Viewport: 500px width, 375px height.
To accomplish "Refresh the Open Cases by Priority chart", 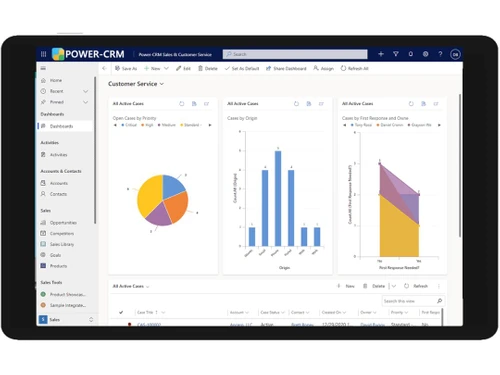I will tap(182, 104).
